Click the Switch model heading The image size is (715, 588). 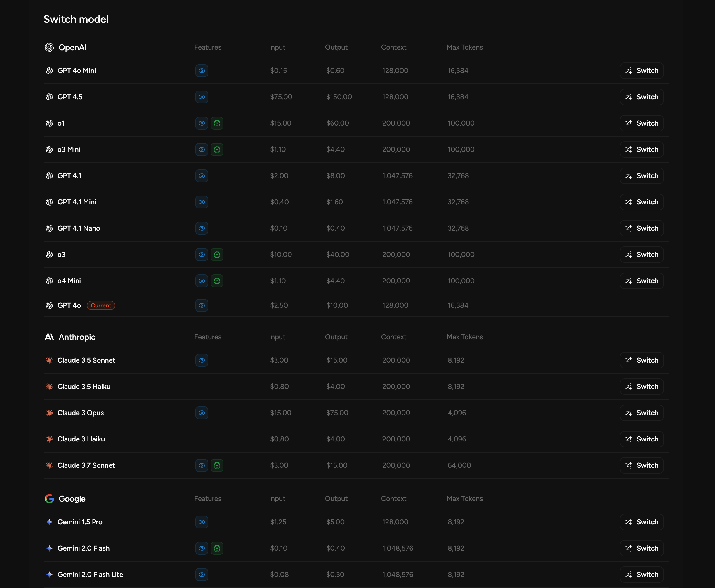[76, 19]
